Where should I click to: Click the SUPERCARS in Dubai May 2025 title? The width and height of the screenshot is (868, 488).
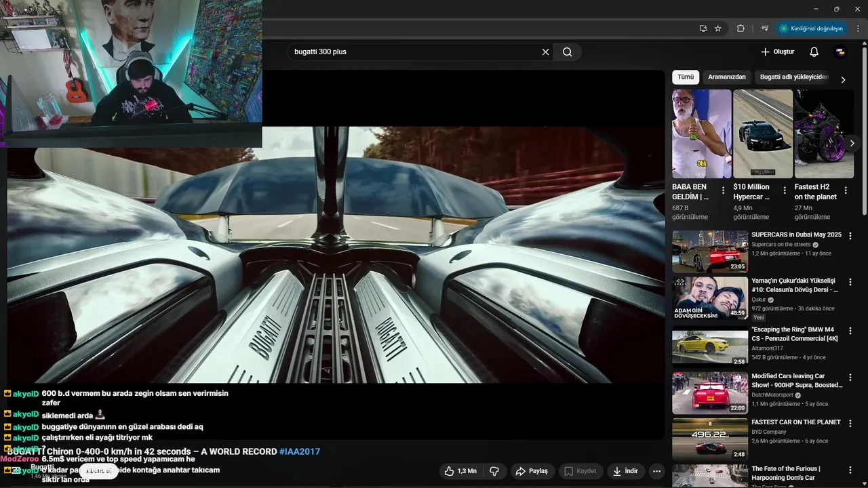point(796,235)
